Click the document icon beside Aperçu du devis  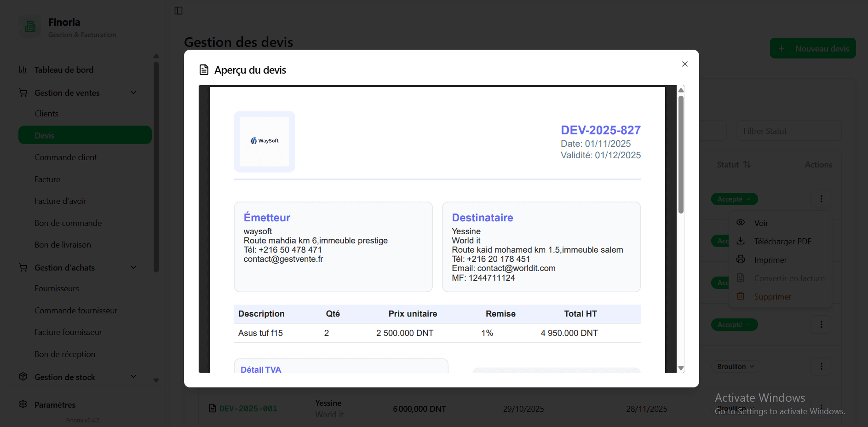(204, 70)
